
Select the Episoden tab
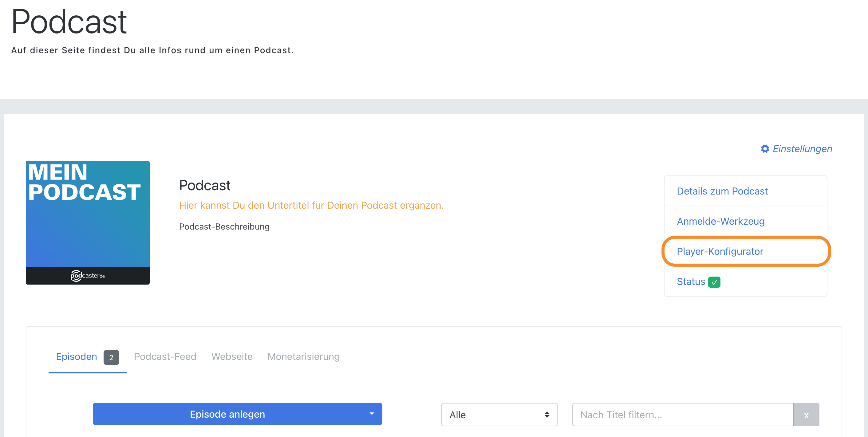tap(76, 356)
